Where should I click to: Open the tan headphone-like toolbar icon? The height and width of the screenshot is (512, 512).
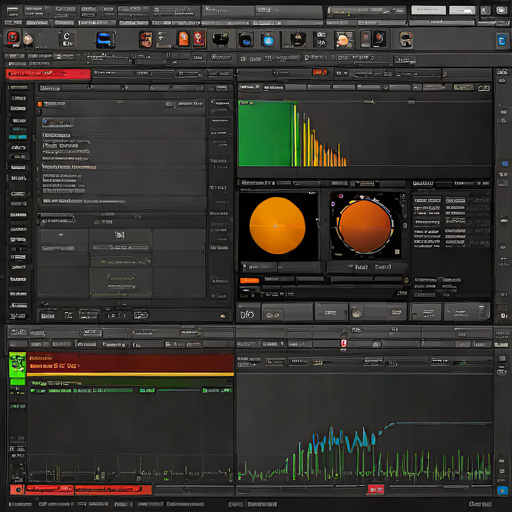[406, 40]
